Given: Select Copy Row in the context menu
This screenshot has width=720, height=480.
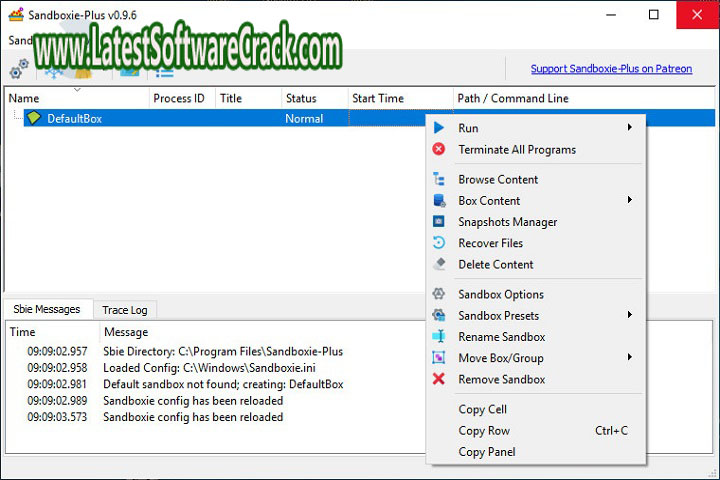Looking at the screenshot, I should pyautogui.click(x=484, y=431).
